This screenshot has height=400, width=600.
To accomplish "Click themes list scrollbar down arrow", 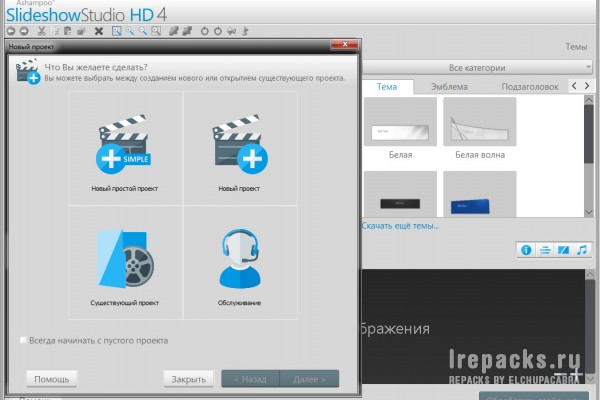I will [589, 212].
